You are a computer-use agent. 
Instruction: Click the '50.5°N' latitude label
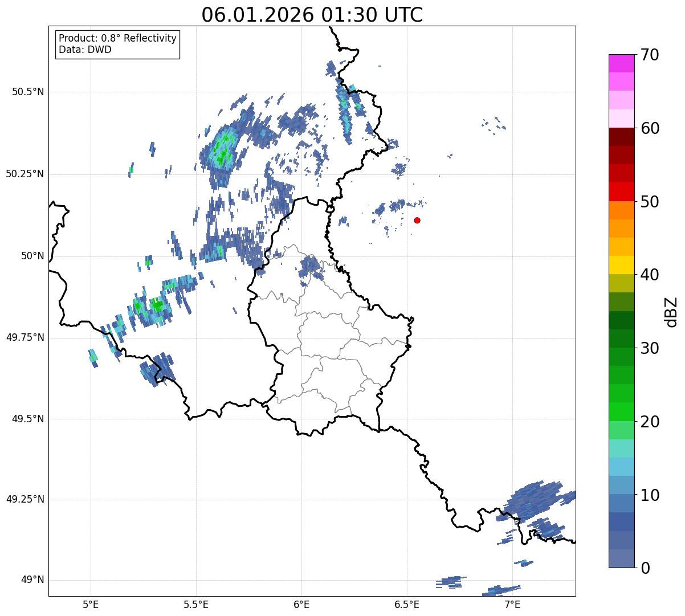[x=28, y=92]
